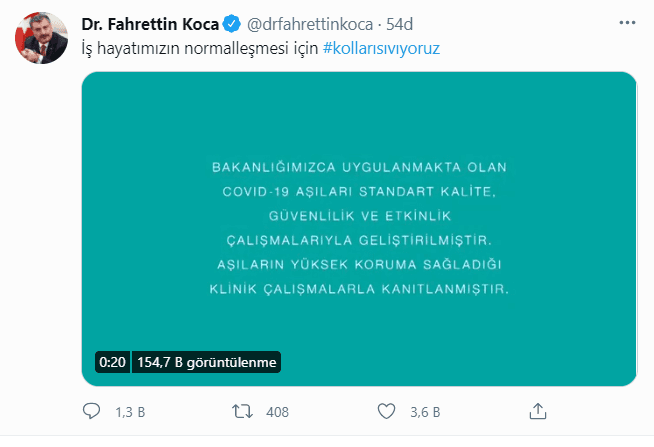Screen dimensions: 654x447
Task: Click the tweet text "İş hayatımızın normalleşmesi için"
Action: pyautogui.click(x=200, y=48)
